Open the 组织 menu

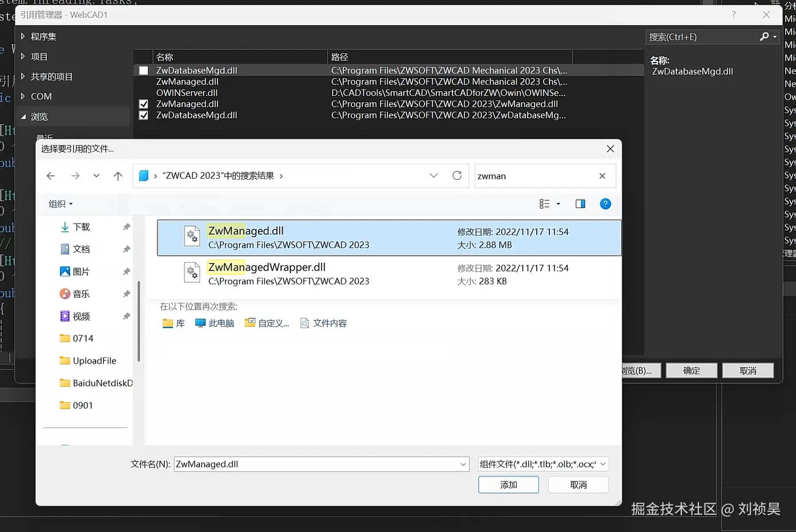click(60, 204)
